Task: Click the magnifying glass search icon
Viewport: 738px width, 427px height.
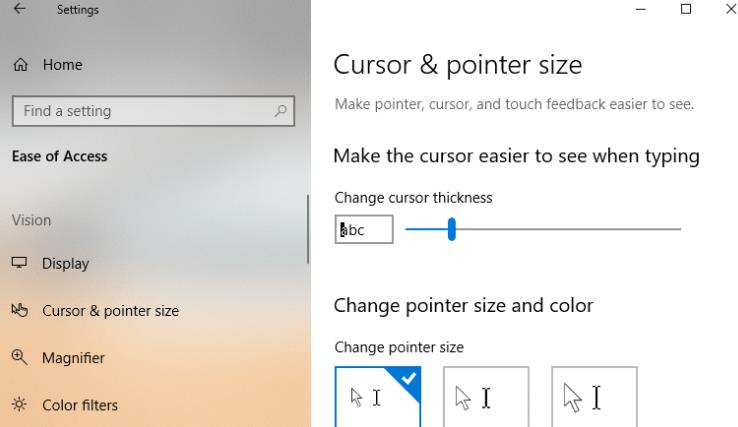Action: (x=281, y=111)
